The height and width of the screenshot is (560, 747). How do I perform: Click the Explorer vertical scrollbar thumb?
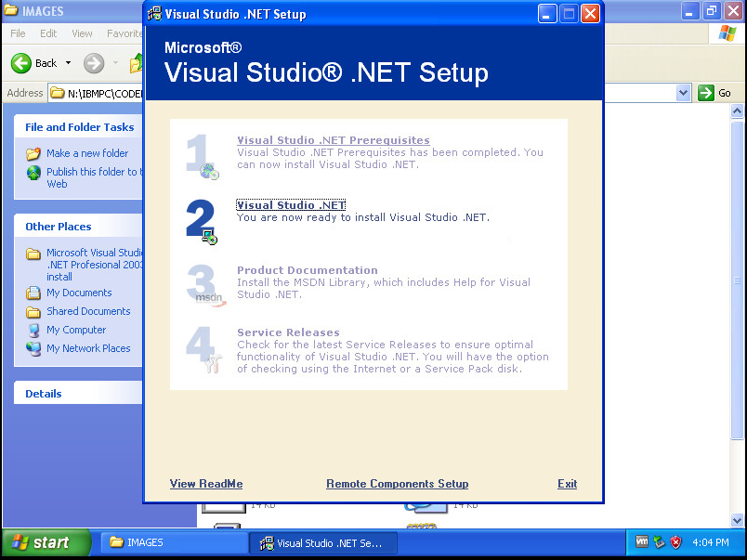pyautogui.click(x=737, y=280)
